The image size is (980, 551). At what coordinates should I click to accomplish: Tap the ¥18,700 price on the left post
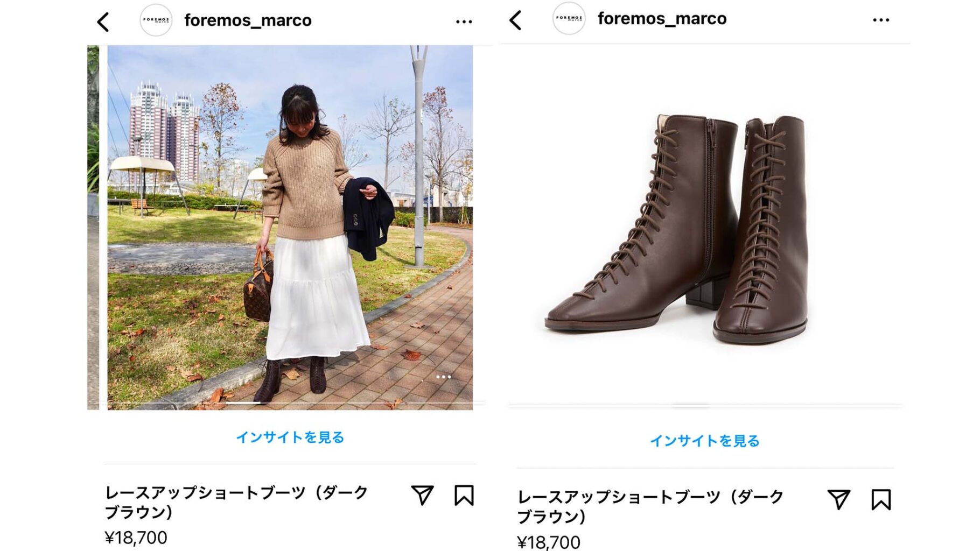tap(136, 538)
